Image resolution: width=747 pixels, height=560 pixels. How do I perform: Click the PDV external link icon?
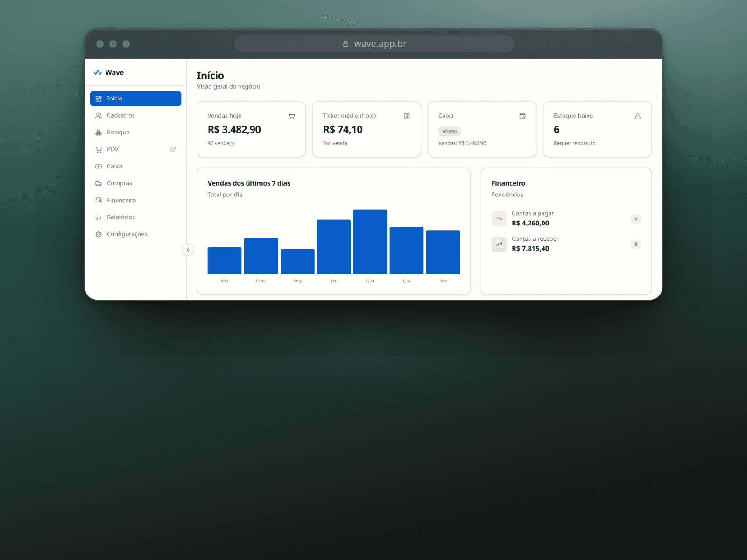click(x=173, y=149)
